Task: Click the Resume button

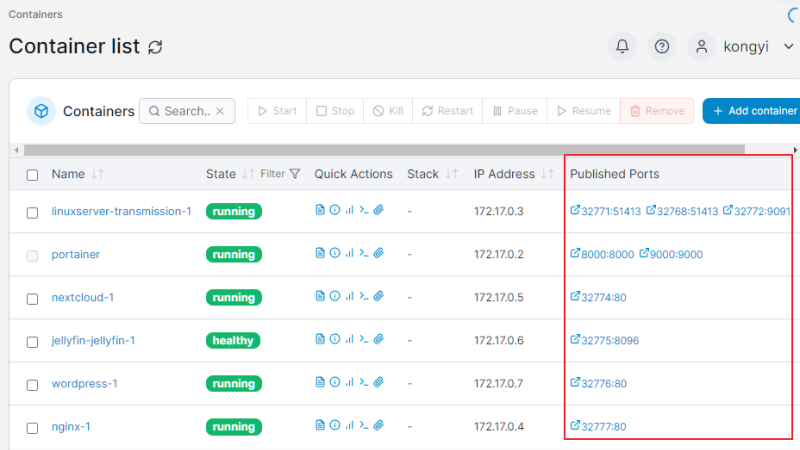Action: pos(584,111)
